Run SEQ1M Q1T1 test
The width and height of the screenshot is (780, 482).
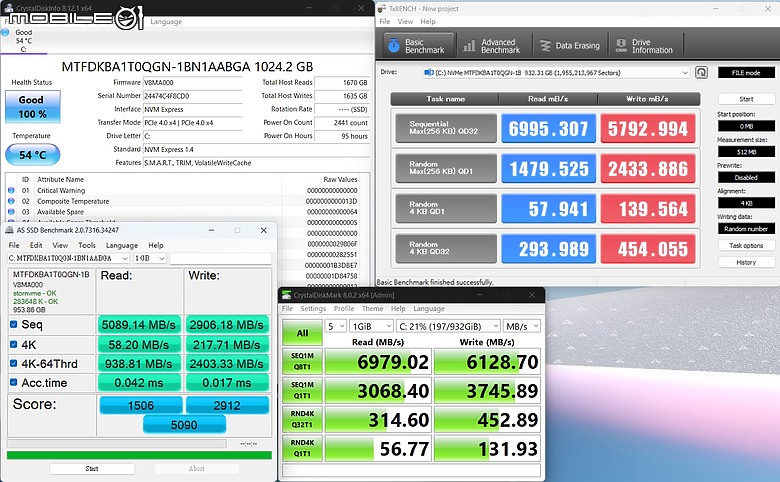(302, 390)
